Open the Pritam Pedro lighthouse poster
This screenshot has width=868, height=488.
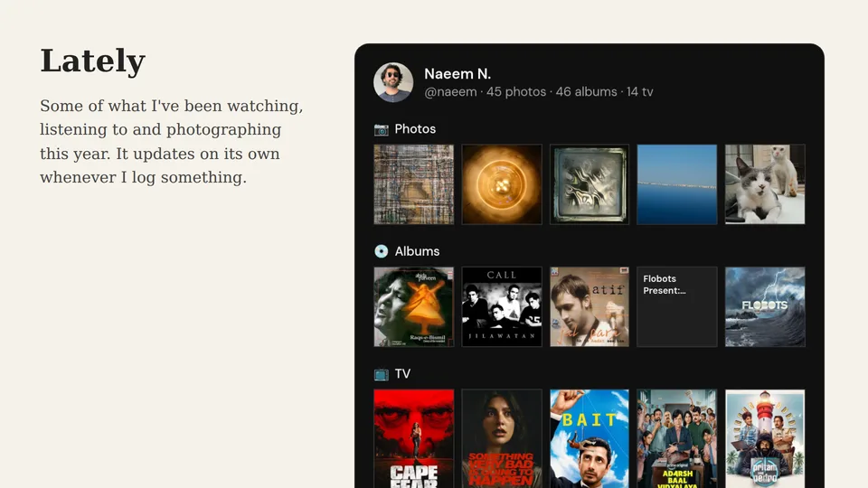765,439
